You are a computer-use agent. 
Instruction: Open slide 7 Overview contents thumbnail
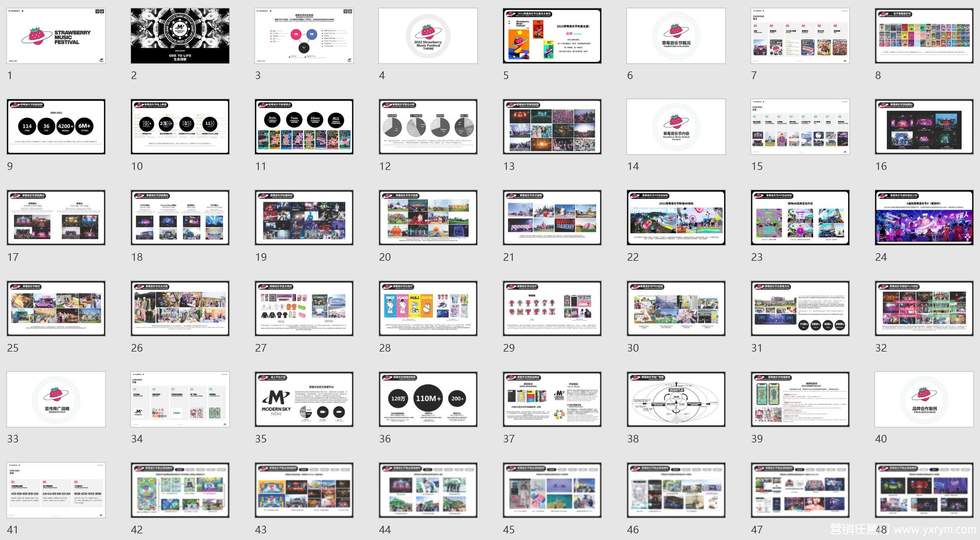[x=800, y=36]
